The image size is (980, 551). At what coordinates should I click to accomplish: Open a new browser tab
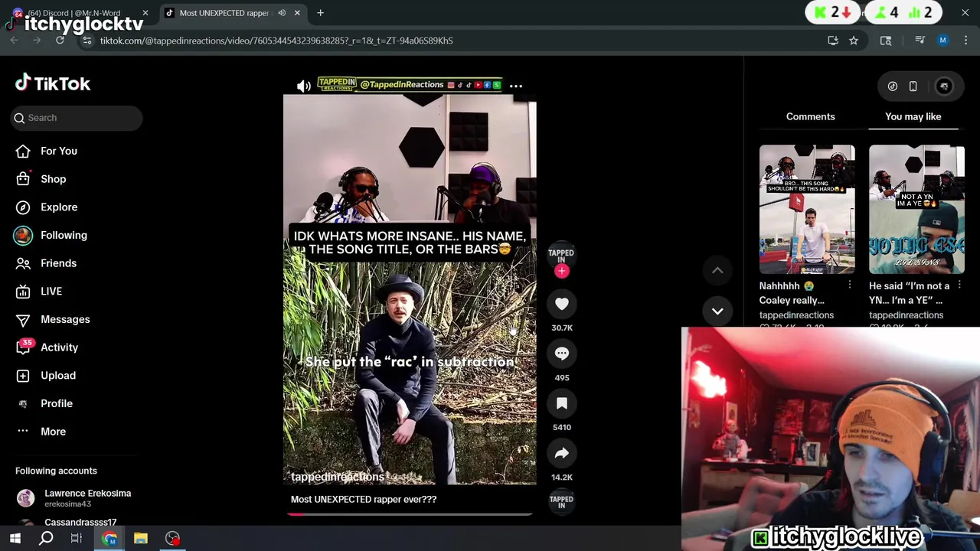point(320,13)
